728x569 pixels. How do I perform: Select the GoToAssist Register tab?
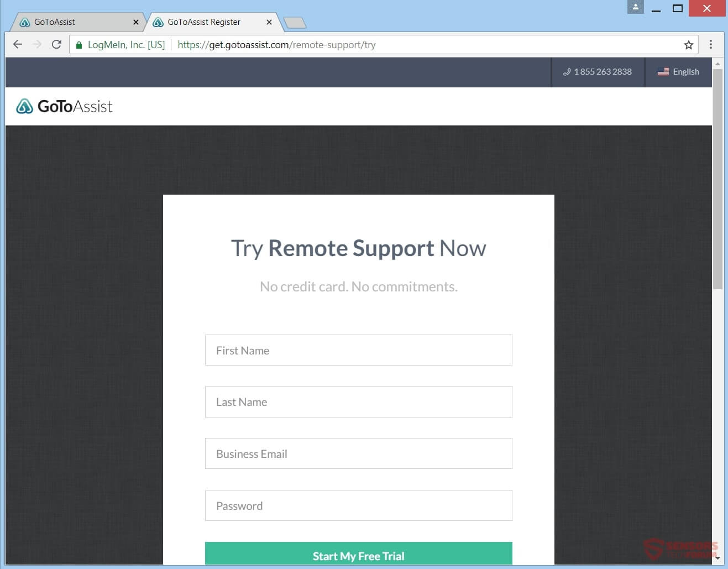tap(205, 22)
